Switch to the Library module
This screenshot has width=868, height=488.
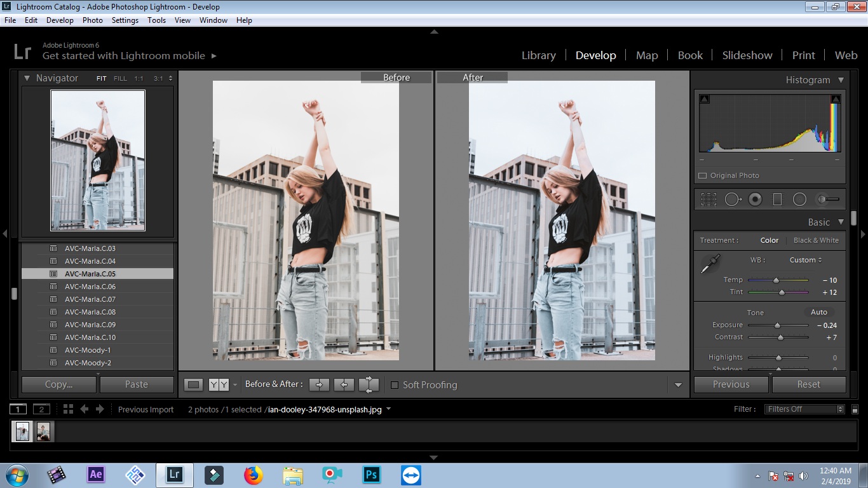539,55
